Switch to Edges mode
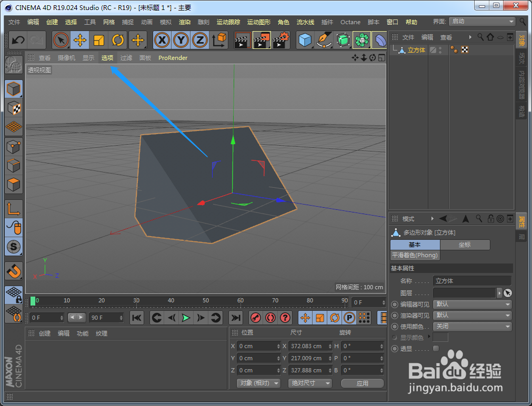532x406 pixels. coord(14,166)
